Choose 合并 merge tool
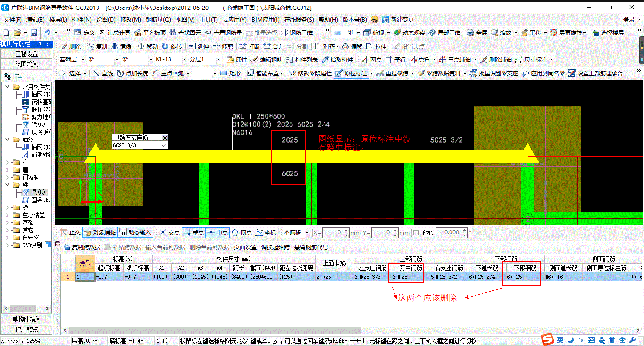 [274, 46]
